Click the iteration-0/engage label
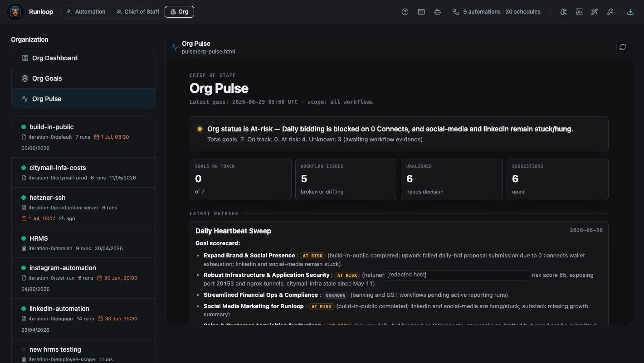The image size is (644, 363). 50,319
